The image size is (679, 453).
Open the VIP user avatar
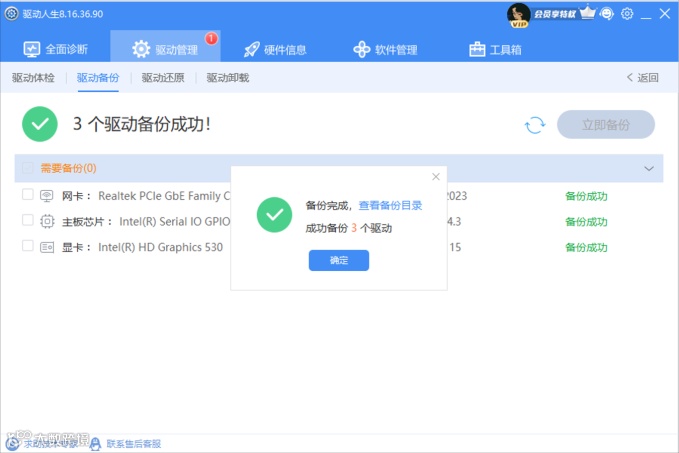518,15
